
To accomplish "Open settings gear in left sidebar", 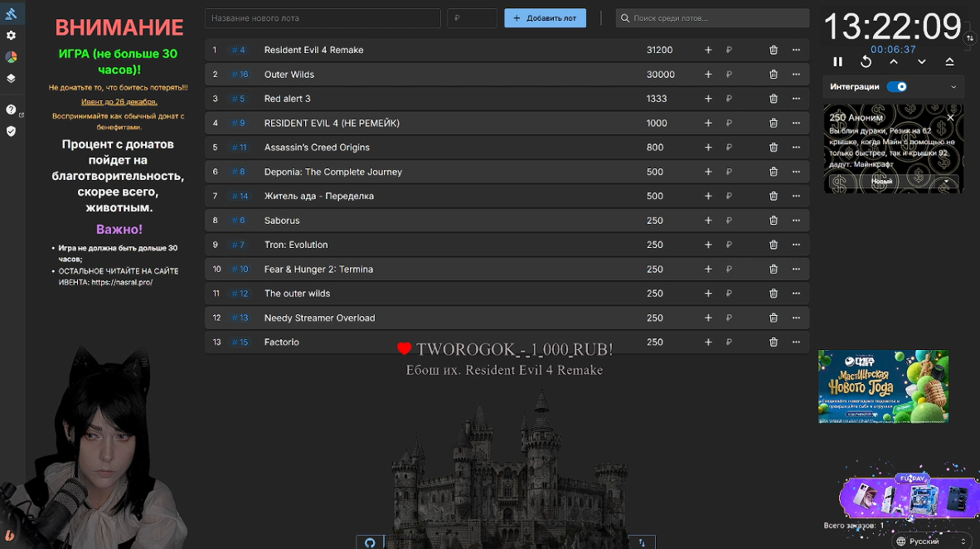I will coord(11,36).
